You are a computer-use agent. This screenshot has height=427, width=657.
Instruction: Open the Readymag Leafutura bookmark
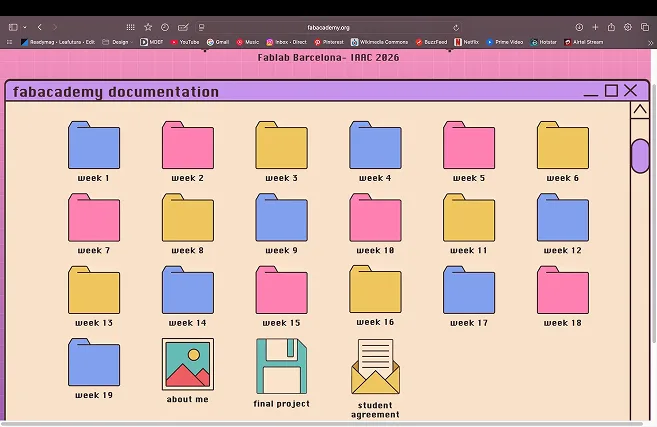click(x=58, y=42)
